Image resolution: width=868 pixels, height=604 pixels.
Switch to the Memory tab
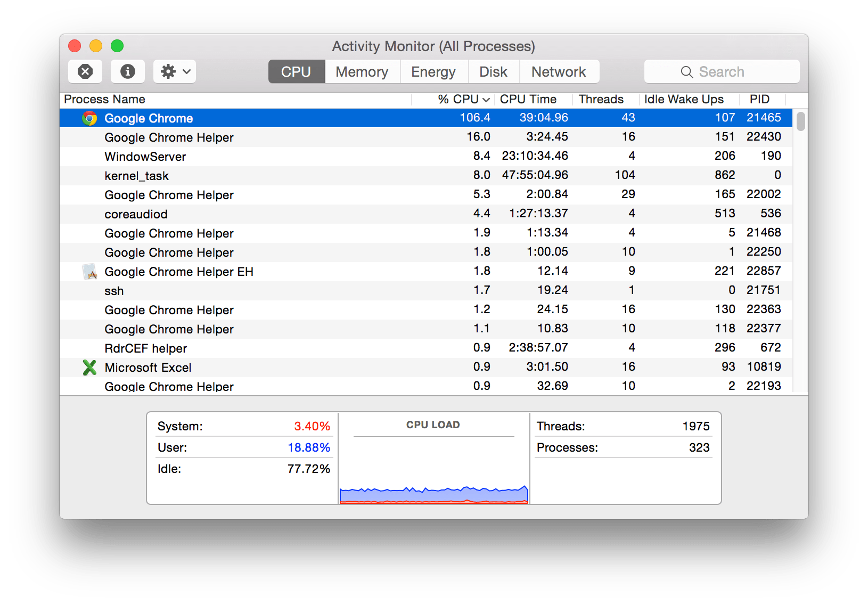pos(362,71)
